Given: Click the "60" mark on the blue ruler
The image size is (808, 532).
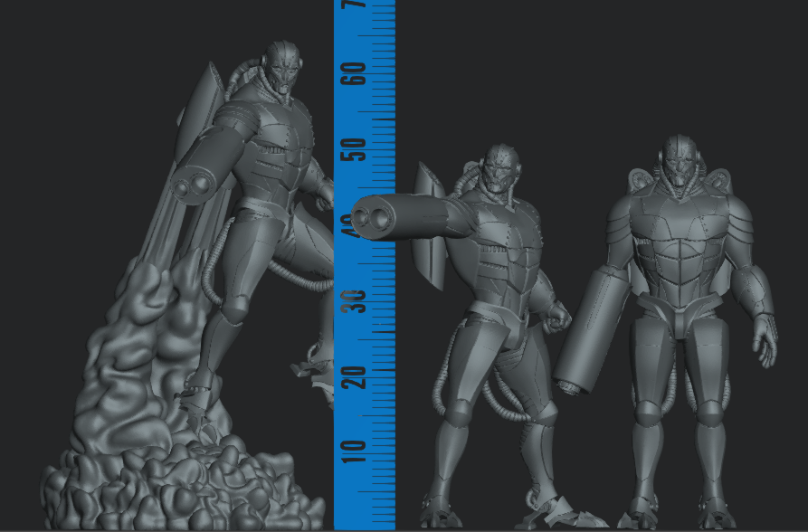Looking at the screenshot, I should tap(354, 73).
